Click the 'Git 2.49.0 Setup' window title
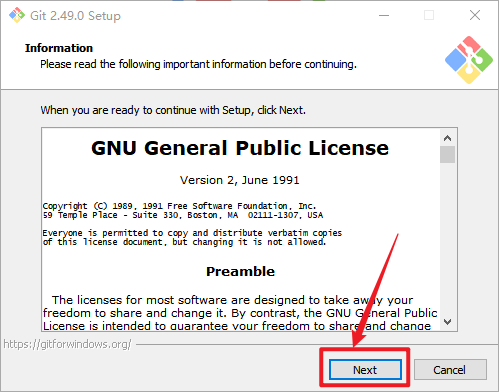The height and width of the screenshot is (392, 499). (75, 16)
